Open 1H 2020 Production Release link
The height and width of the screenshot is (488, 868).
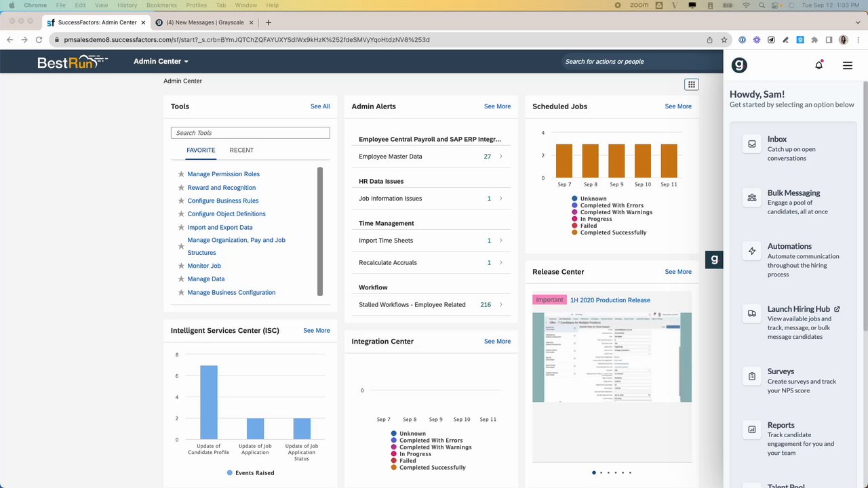[610, 300]
